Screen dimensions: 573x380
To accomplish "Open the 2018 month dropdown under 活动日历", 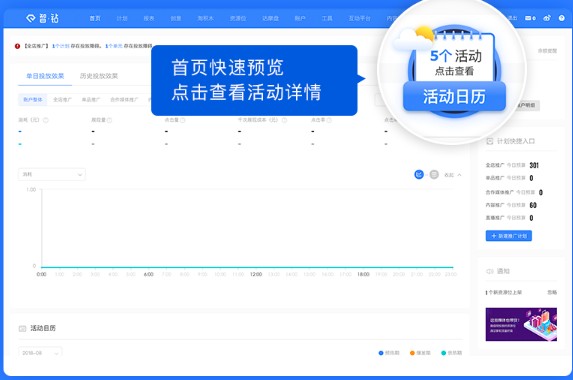I will click(x=40, y=353).
